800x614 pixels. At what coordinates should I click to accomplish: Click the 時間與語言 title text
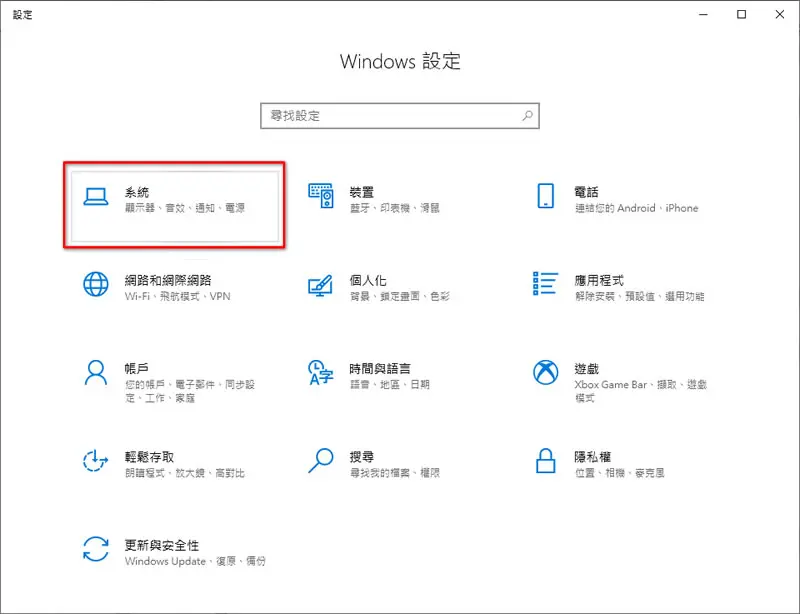(380, 369)
